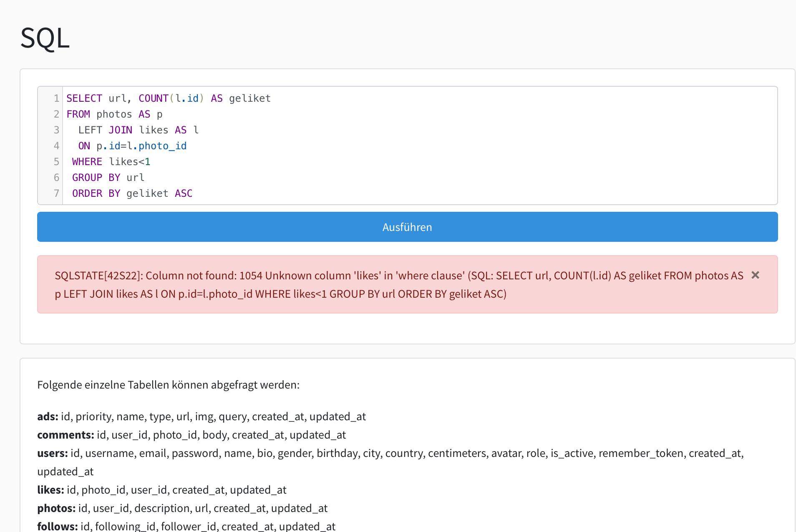
Task: Select line number 5 in the gutter
Action: (56, 161)
